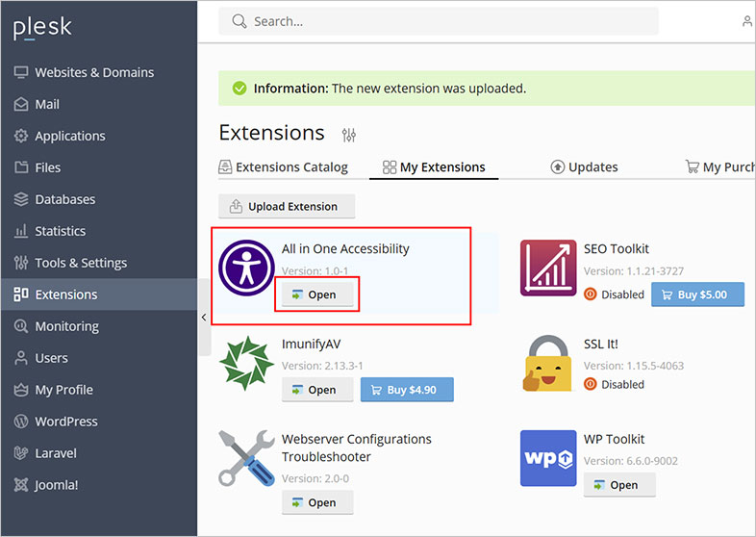The height and width of the screenshot is (537, 756).
Task: Collapse the left sidebar with arrow handle
Action: click(204, 318)
